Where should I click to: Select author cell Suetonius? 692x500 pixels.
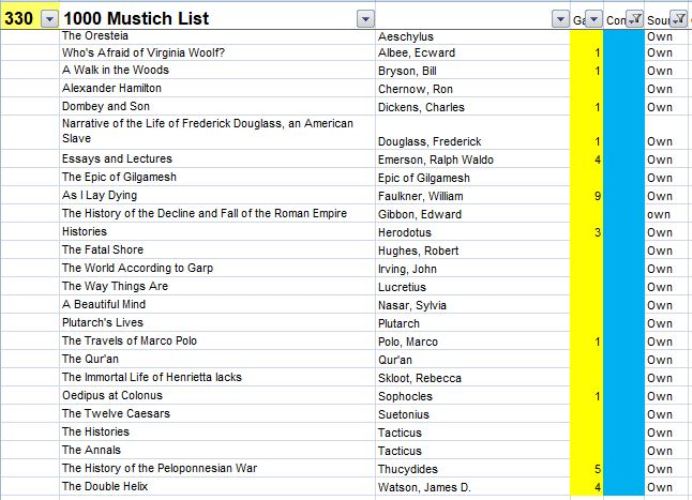[x=473, y=413]
